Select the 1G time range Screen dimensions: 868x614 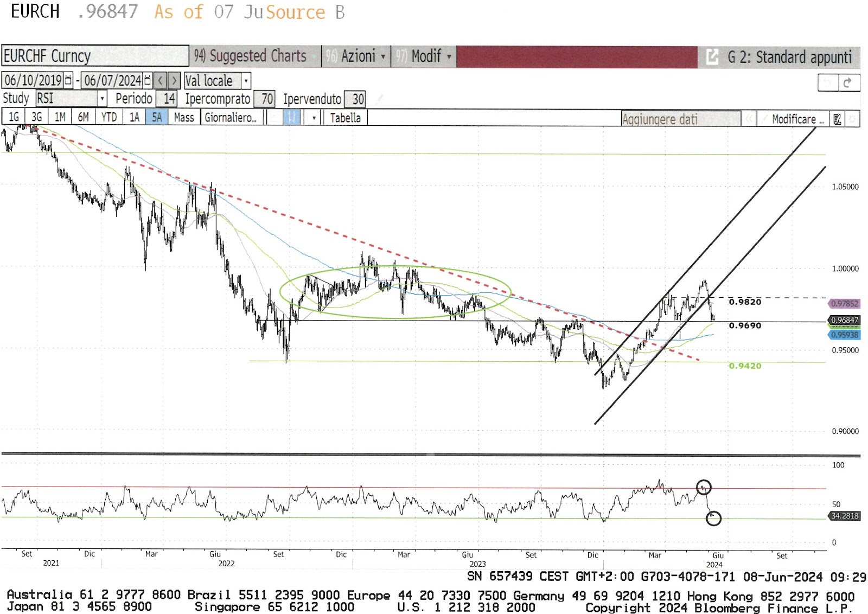coord(14,117)
